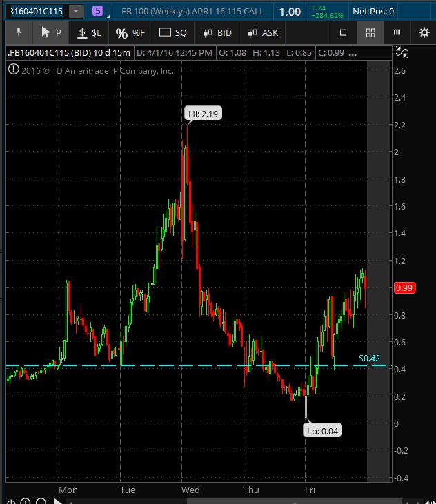The width and height of the screenshot is (436, 504).
Task: Click the 'Mon' time axis label
Action: [68, 490]
